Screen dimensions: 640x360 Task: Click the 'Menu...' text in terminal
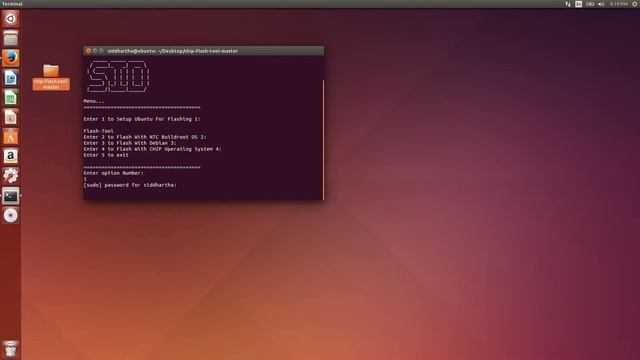[x=94, y=101]
